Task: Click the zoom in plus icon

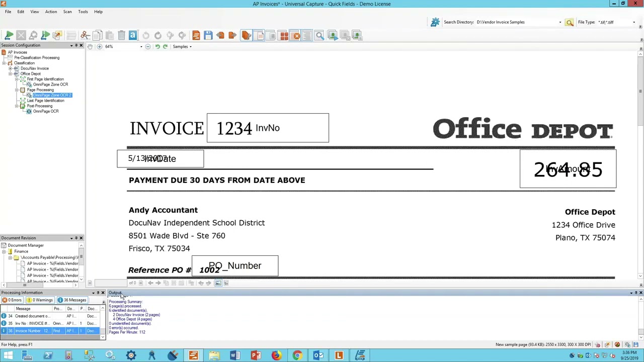Action: [x=99, y=46]
